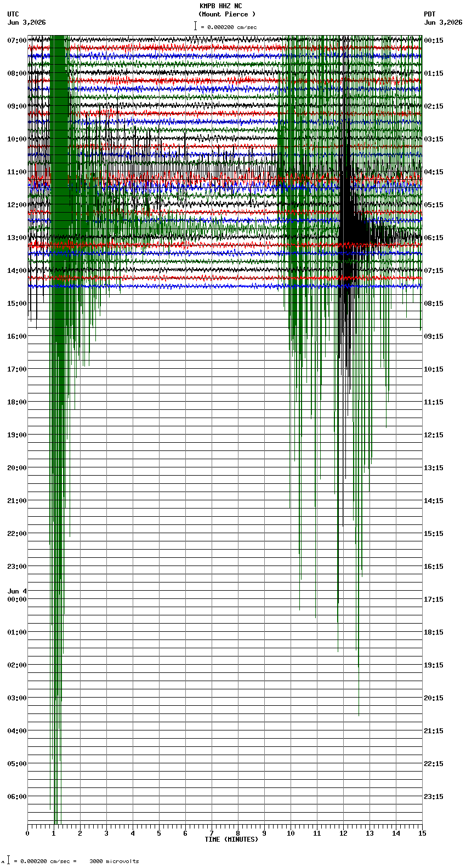The height and width of the screenshot is (868, 466).
Task: Click the '16:15' PDT time label
Action: click(434, 567)
